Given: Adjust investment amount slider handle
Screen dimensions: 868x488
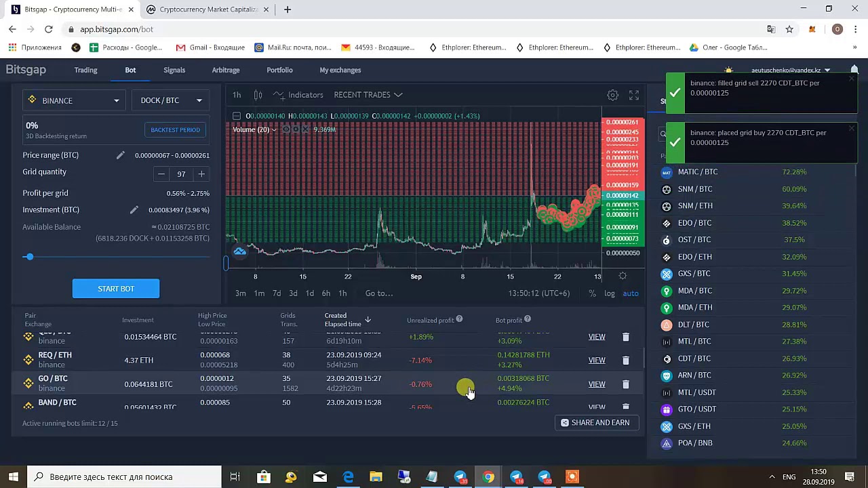Looking at the screenshot, I should pos(29,257).
